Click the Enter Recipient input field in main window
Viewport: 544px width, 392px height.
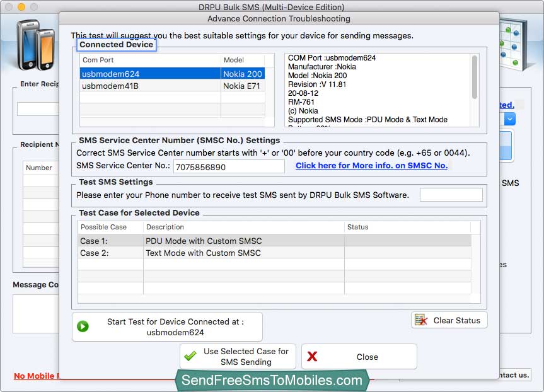(38, 109)
